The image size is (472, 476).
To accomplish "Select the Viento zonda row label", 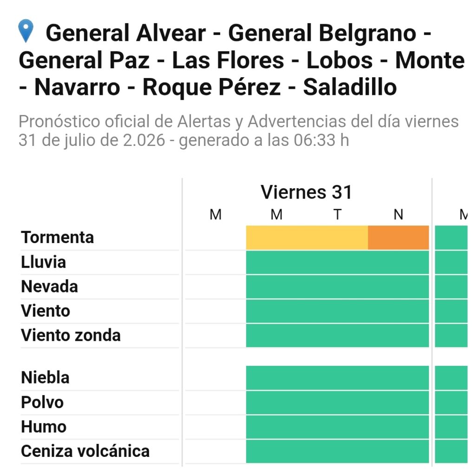I will pos(71,336).
